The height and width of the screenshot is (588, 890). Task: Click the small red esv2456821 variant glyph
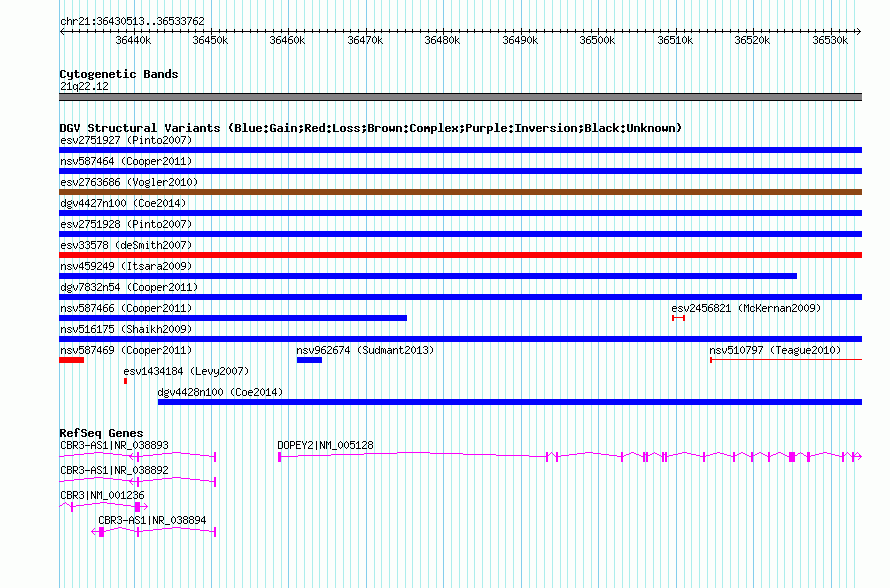point(678,318)
